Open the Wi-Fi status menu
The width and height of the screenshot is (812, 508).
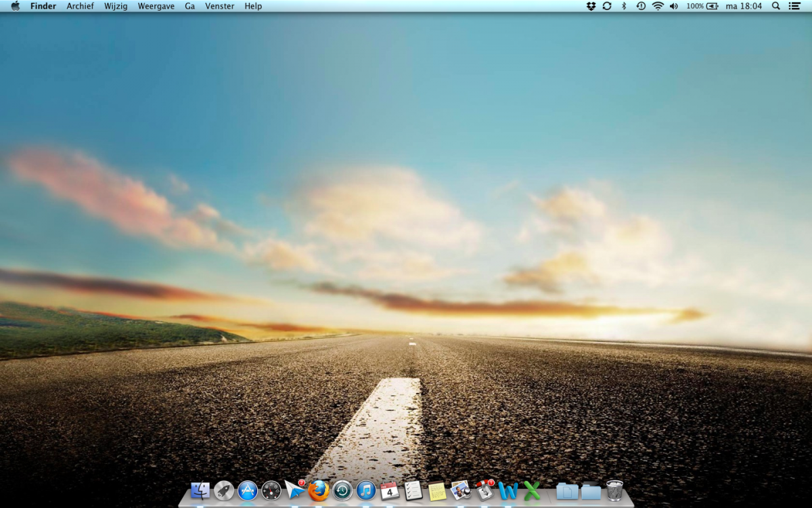tap(658, 6)
